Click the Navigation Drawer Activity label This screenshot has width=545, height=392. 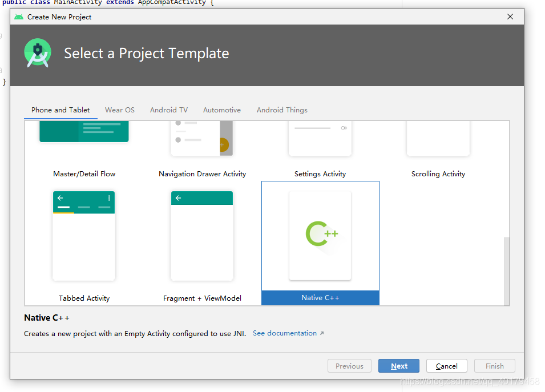pos(202,174)
